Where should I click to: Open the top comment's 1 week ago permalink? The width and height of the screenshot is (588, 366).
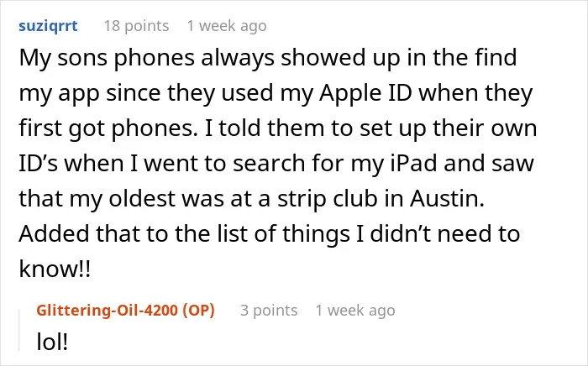pos(227,26)
